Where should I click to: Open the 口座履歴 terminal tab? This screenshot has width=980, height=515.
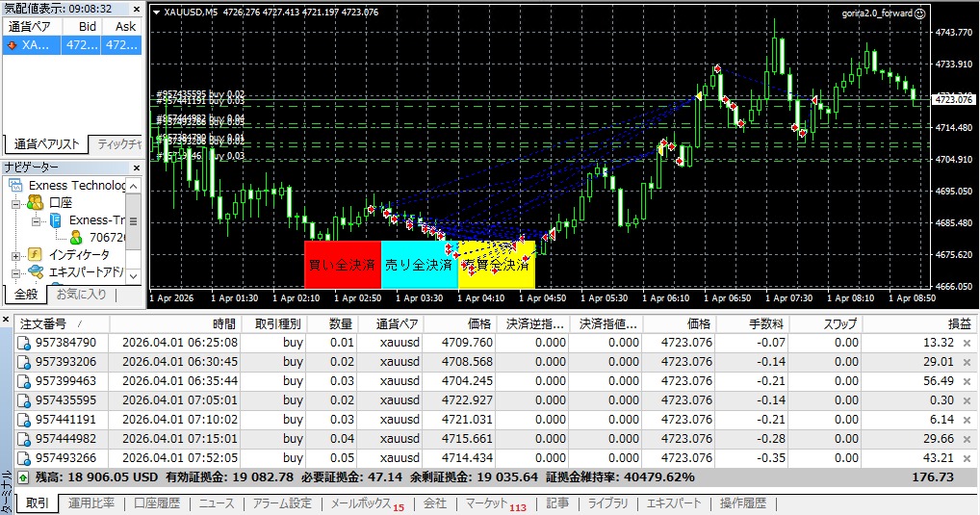(x=157, y=503)
